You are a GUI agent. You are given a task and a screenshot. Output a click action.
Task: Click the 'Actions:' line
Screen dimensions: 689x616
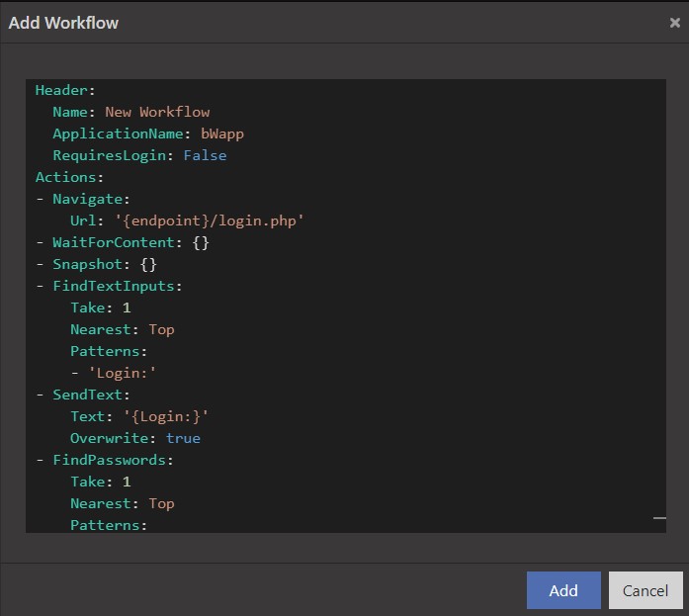tap(69, 178)
